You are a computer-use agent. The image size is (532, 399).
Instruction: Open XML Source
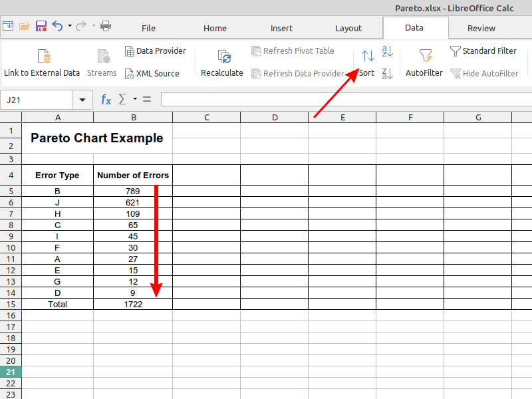152,74
